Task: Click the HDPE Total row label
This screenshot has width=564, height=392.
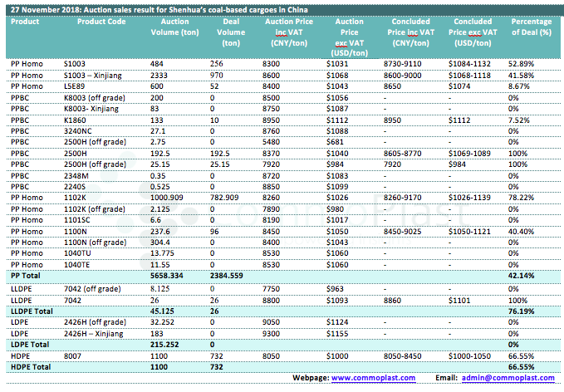Action: 30,365
